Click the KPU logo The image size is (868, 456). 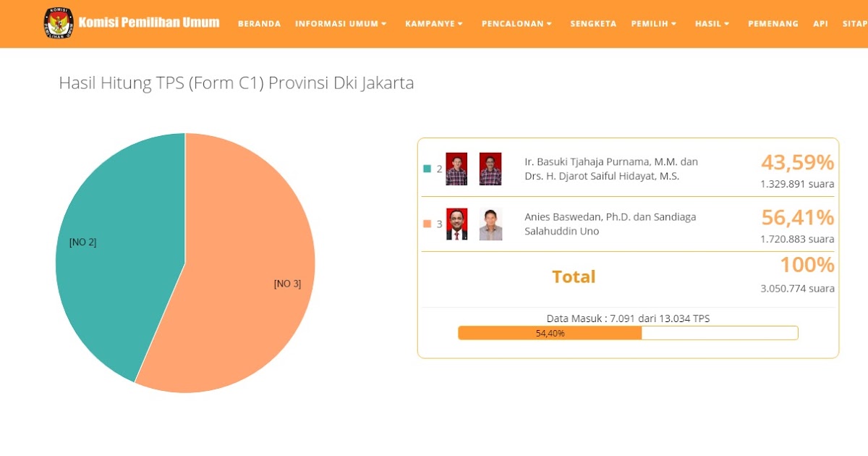point(58,23)
